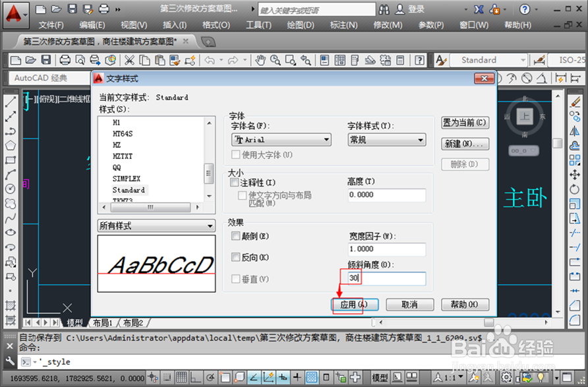Toggle the ViewCube 上 top face
The width and height of the screenshot is (588, 387).
pyautogui.click(x=524, y=116)
